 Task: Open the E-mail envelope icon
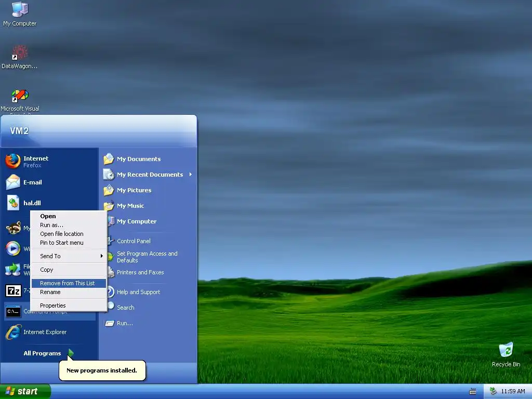click(x=13, y=182)
